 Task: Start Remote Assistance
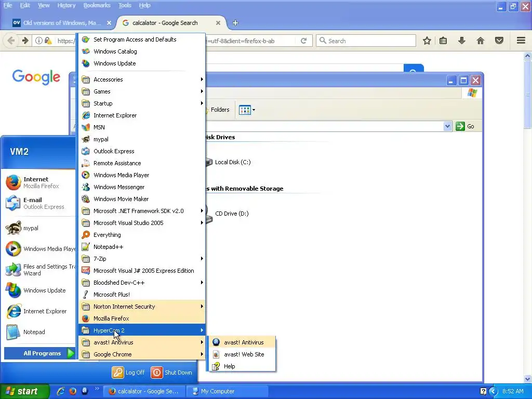(x=142, y=163)
